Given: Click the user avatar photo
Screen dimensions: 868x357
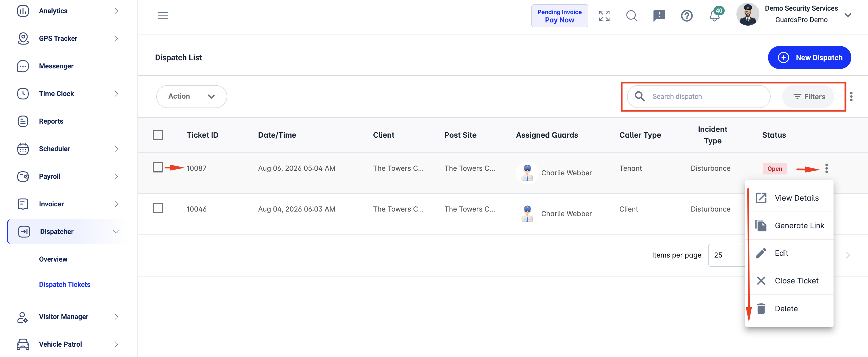Looking at the screenshot, I should (747, 14).
